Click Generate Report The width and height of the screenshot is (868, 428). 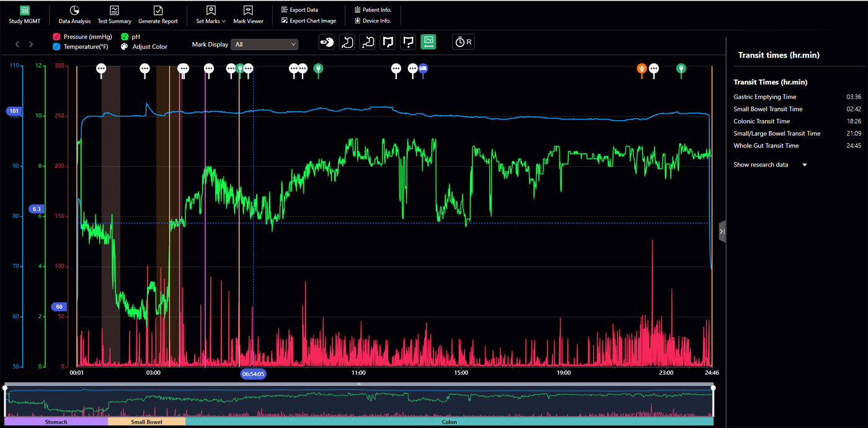coord(158,15)
